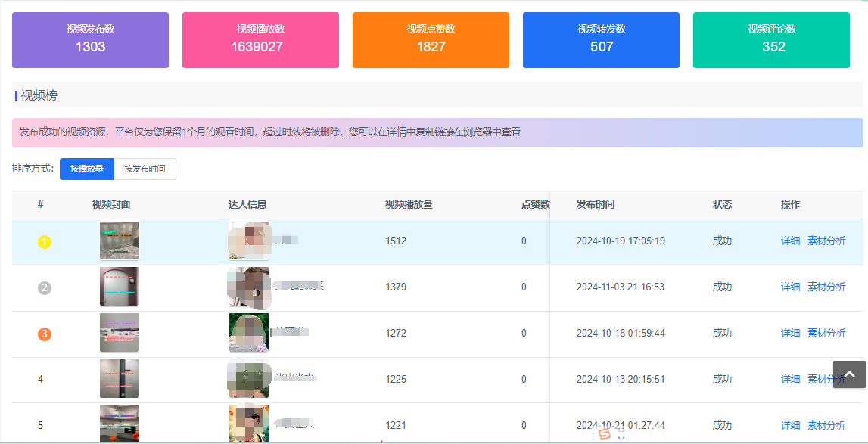Click the creator avatar in row 4

(x=249, y=379)
